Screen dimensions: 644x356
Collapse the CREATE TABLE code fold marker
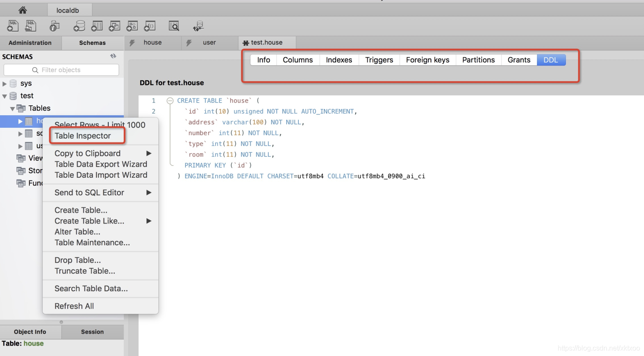coord(170,101)
